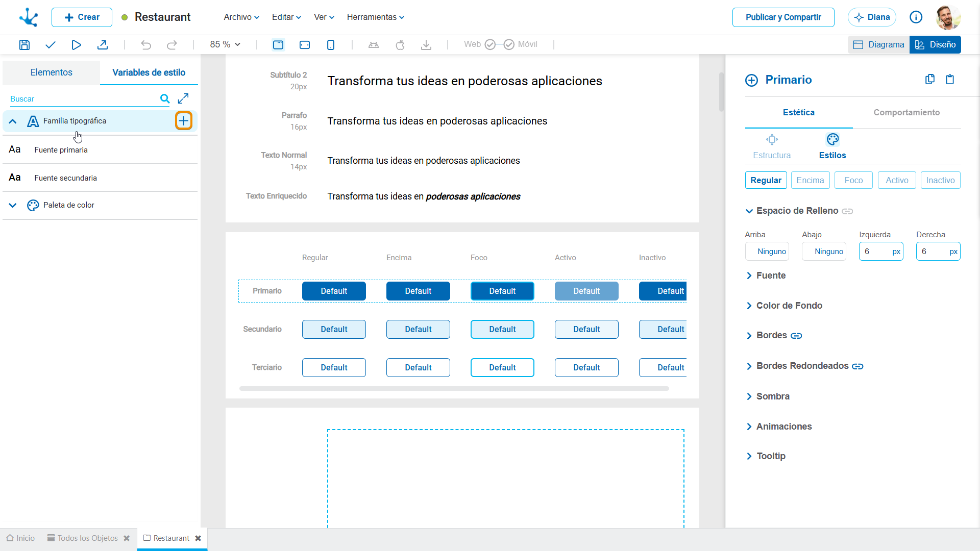Click the expand panel arrows icon

(x=183, y=98)
